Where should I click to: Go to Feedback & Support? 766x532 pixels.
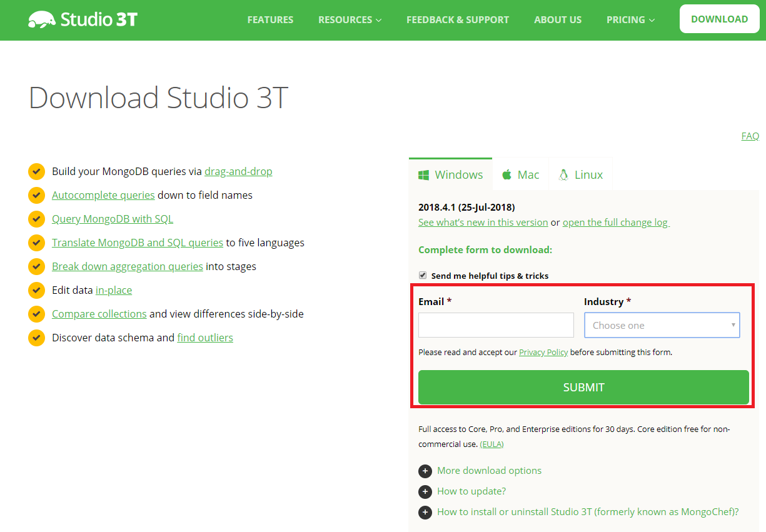458,20
